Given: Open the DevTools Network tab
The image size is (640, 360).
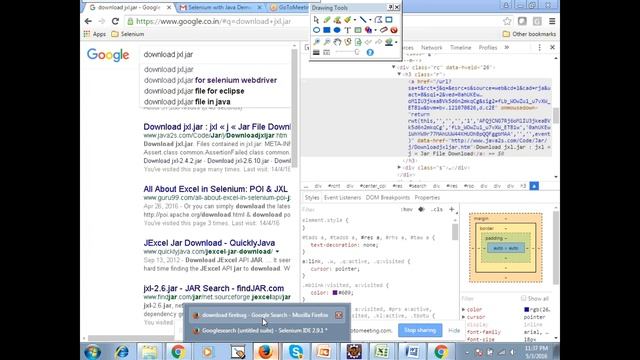Looking at the screenshot, I should 431,48.
